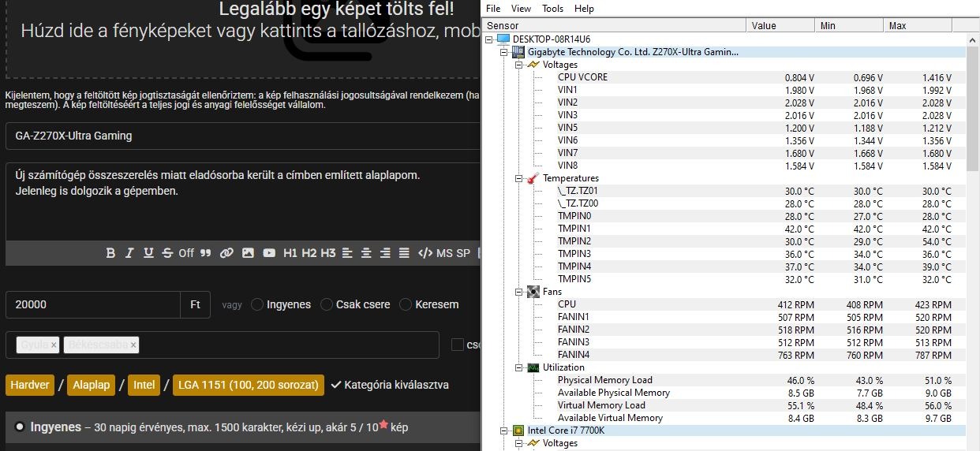Collapse the Utilization group
Screen dimensions: 980x451
pos(519,367)
